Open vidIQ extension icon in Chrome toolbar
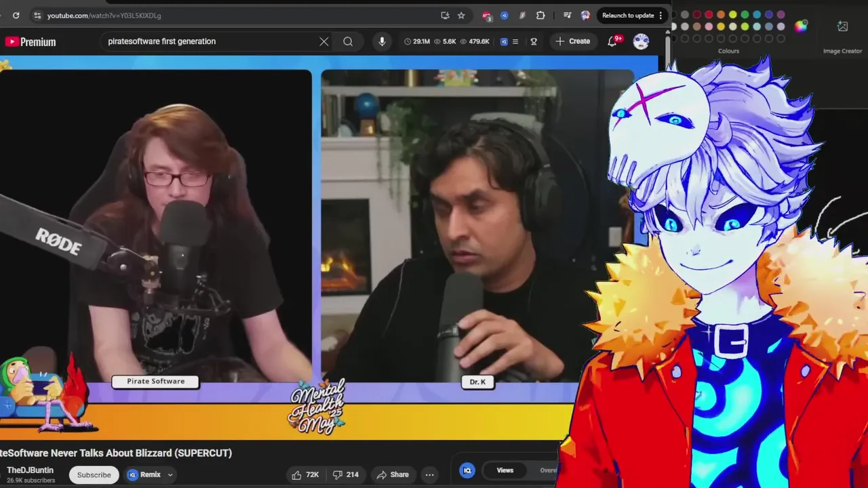 tap(504, 15)
